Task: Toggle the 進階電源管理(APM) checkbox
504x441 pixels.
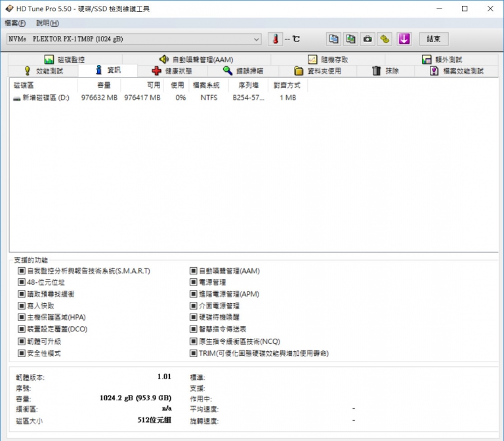Action: [193, 294]
